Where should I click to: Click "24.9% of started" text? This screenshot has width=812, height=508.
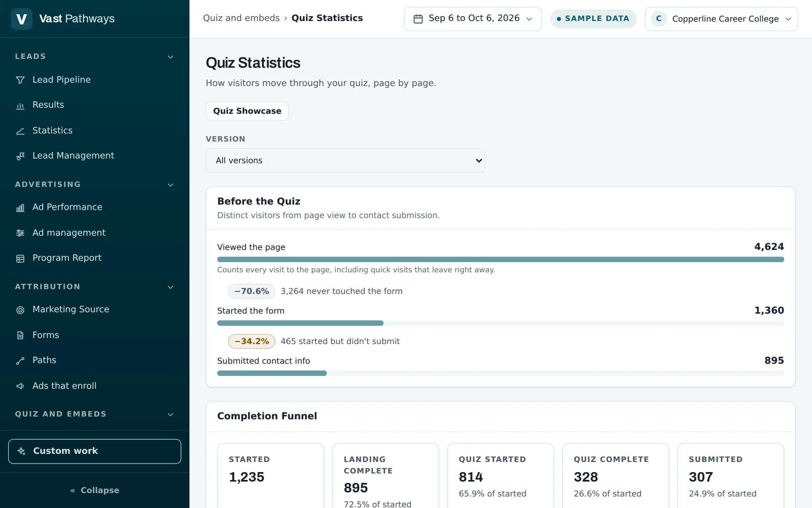coord(723,494)
